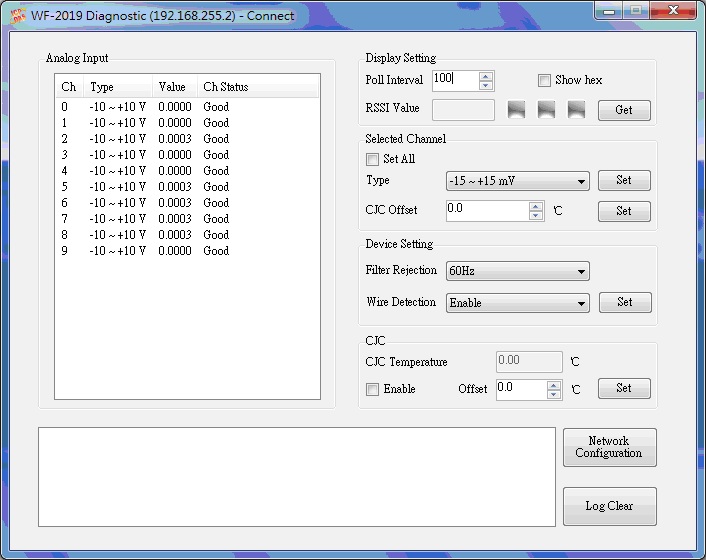Click the Ch column header
The image size is (706, 560).
69,86
